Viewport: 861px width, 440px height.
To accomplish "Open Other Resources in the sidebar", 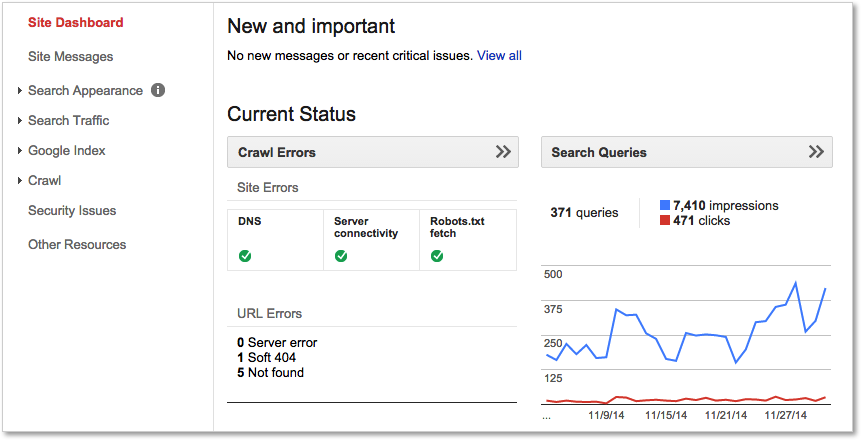I will point(77,244).
